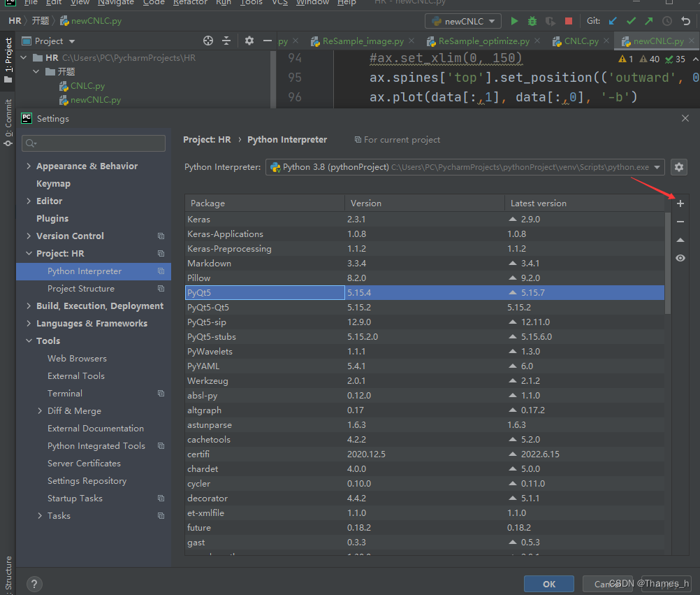Open the interpreter gear settings button
700x595 pixels.
[678, 167]
